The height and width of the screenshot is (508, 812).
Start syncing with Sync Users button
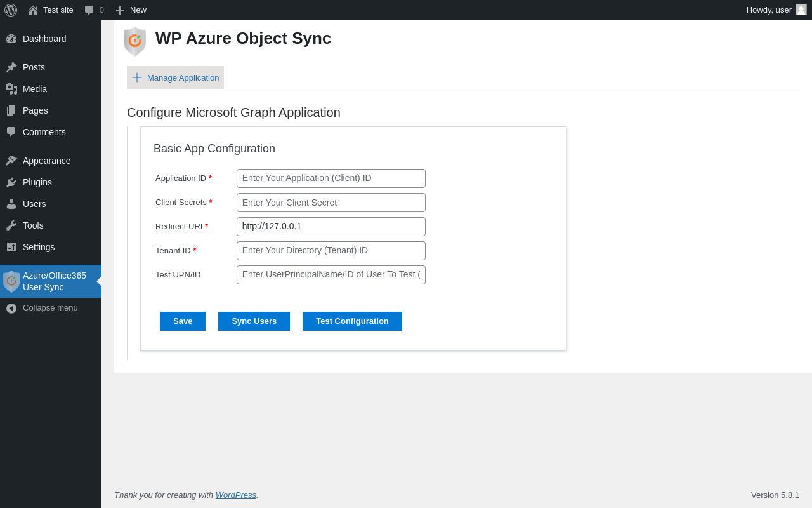point(254,321)
